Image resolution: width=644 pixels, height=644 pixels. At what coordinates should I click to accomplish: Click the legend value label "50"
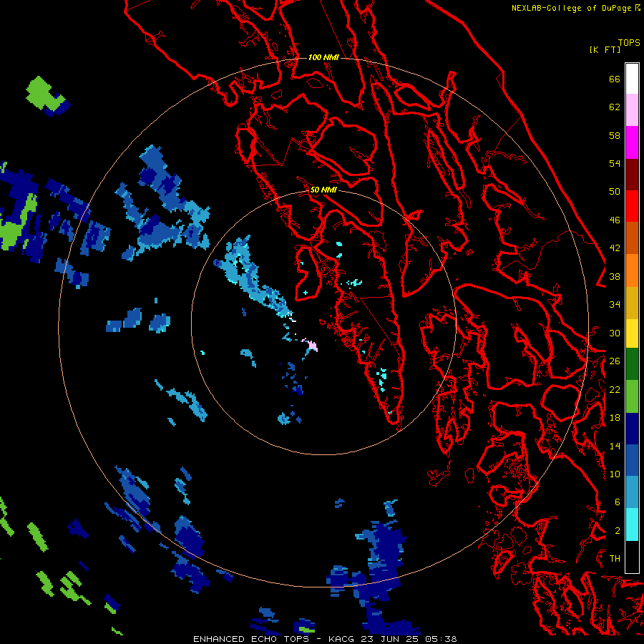615,192
